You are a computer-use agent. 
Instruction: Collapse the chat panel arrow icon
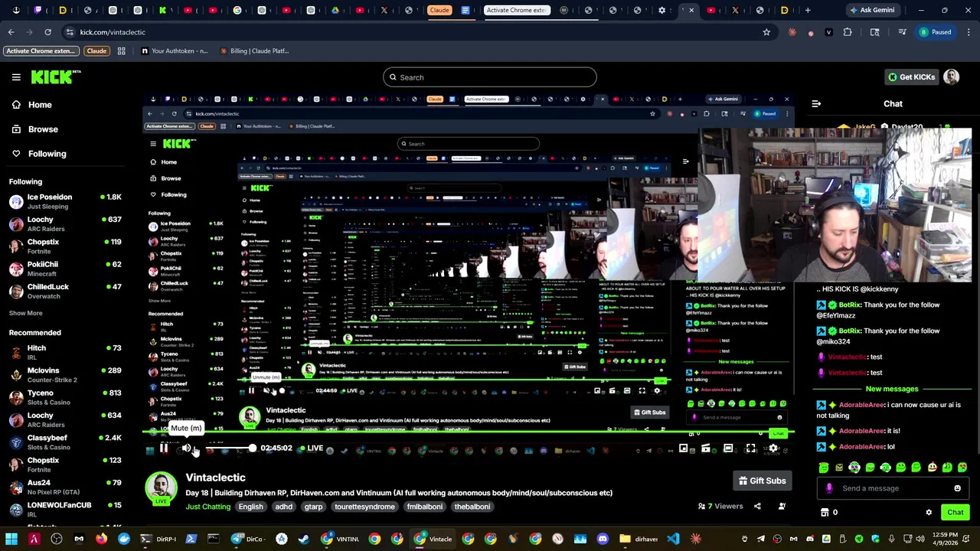816,104
